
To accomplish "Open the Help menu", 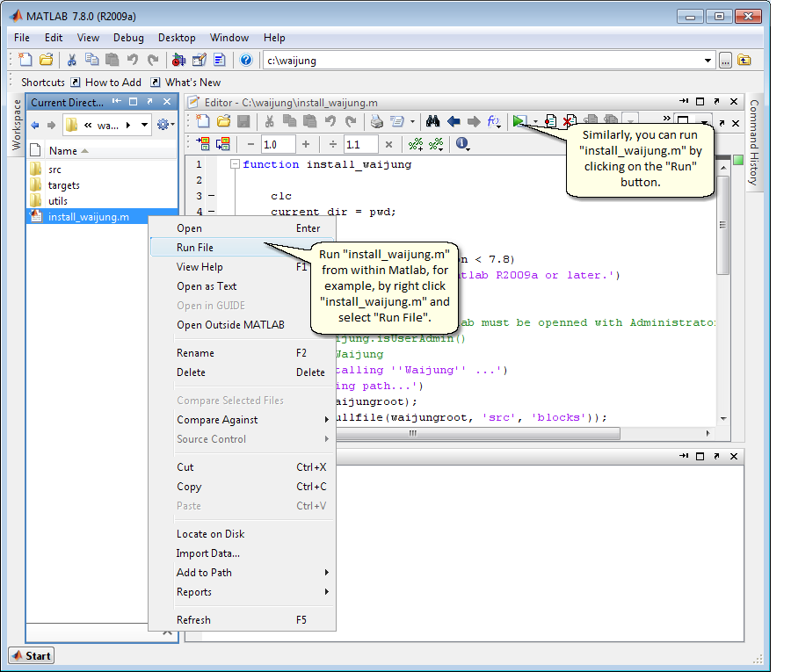I will coord(274,38).
